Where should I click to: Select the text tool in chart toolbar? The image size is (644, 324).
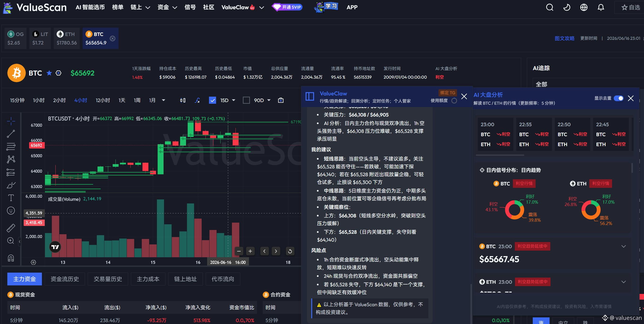point(11,198)
